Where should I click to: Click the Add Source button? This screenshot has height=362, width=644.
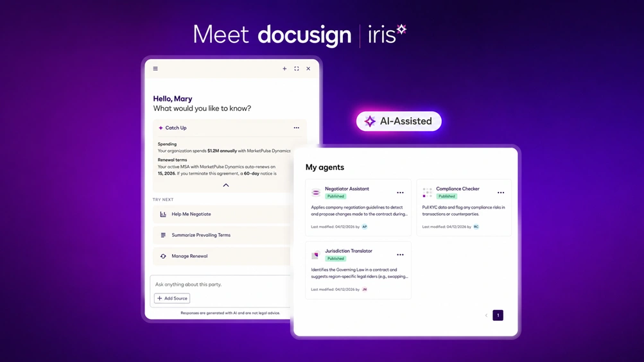coord(172,298)
